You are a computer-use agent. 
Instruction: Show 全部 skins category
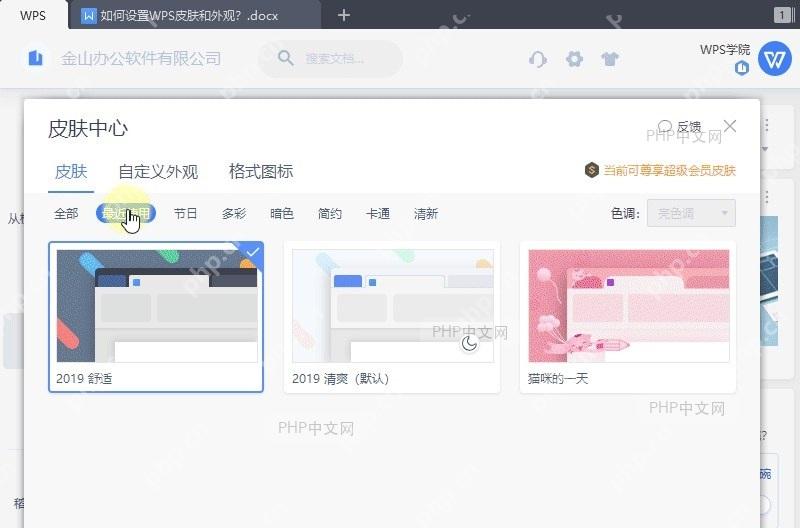[66, 213]
